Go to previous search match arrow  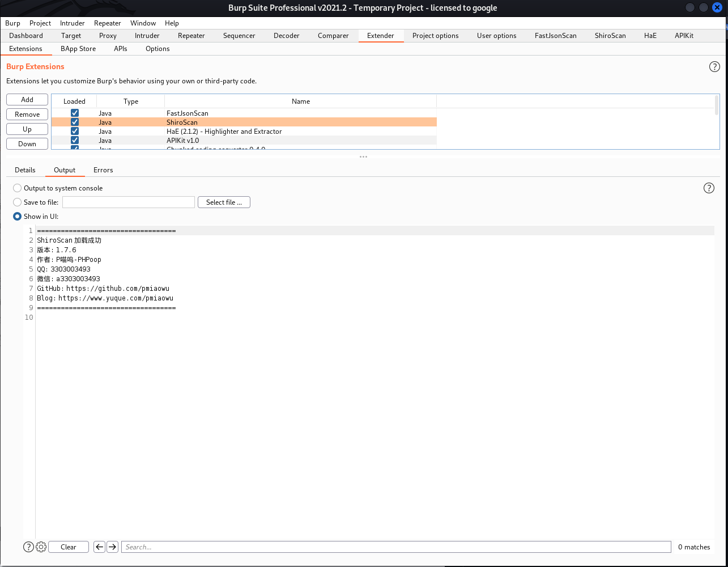[99, 547]
